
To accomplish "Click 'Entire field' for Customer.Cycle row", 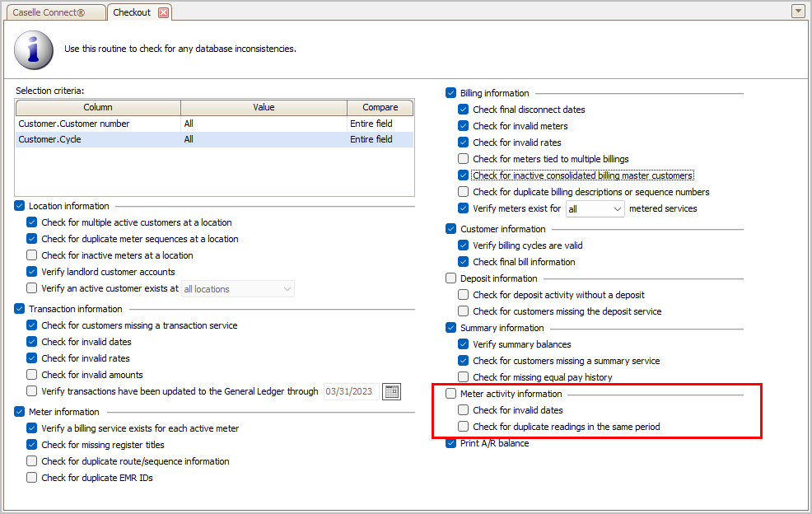I will coord(371,139).
